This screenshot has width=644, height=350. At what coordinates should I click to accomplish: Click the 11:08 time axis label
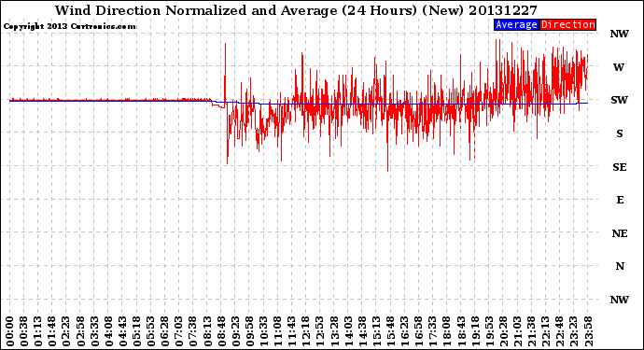(x=277, y=331)
